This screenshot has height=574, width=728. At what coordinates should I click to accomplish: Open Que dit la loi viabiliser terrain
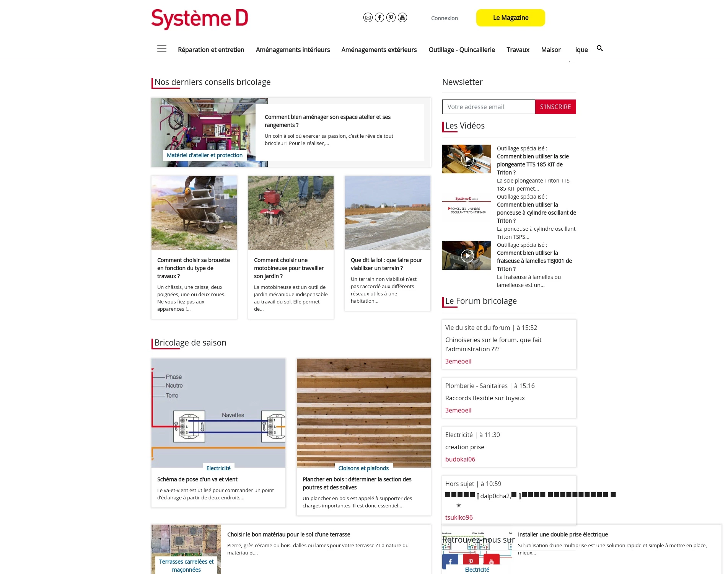(x=386, y=264)
